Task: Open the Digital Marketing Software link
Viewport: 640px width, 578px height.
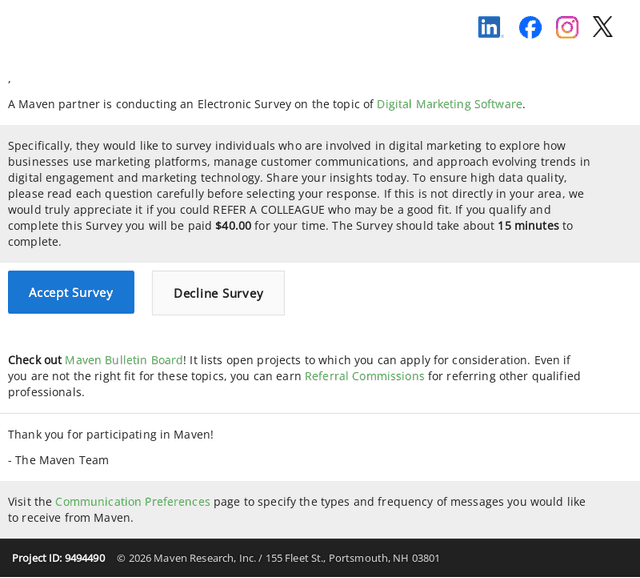Action: click(449, 104)
